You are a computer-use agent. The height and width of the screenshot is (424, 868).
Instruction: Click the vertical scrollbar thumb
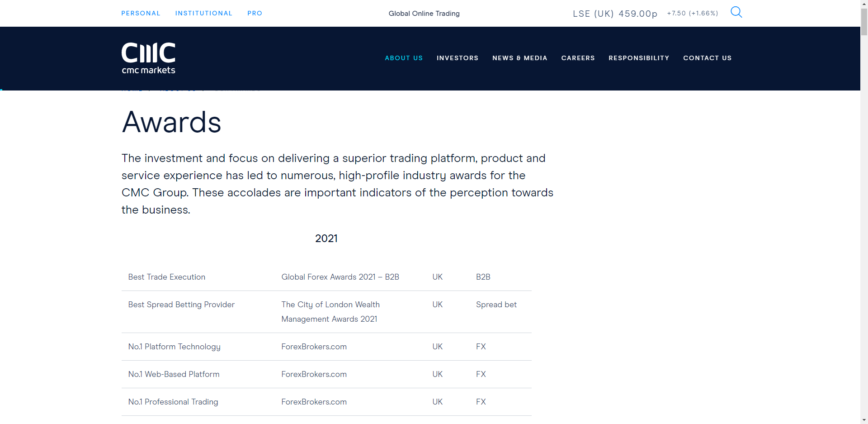(864, 22)
